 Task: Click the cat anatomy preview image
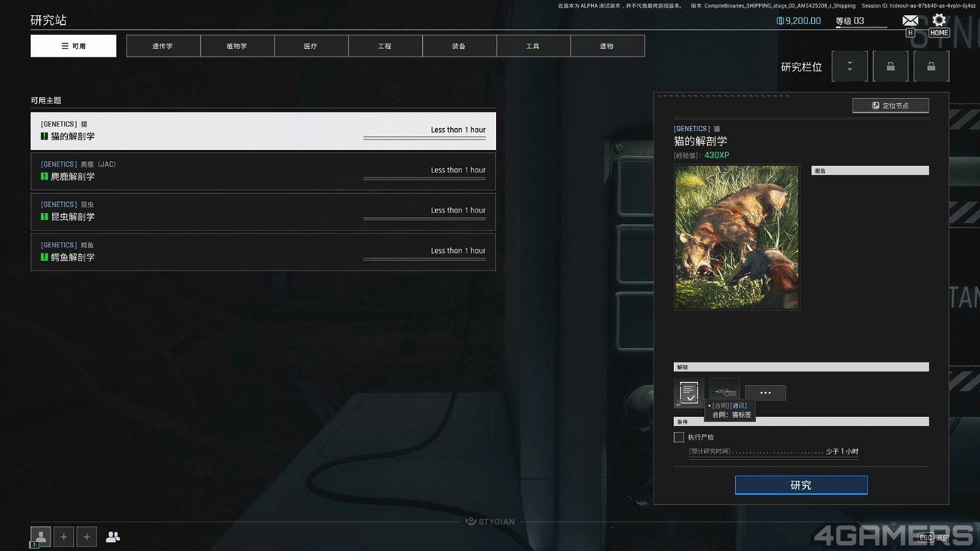pos(736,237)
